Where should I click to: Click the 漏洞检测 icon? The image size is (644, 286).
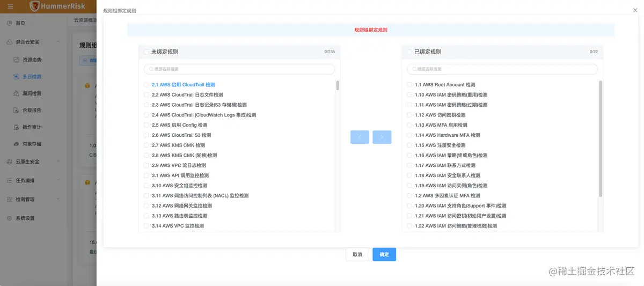(x=17, y=93)
